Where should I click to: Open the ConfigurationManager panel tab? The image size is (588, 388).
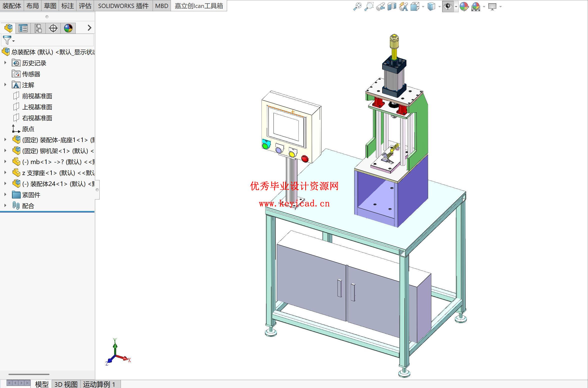(x=38, y=28)
